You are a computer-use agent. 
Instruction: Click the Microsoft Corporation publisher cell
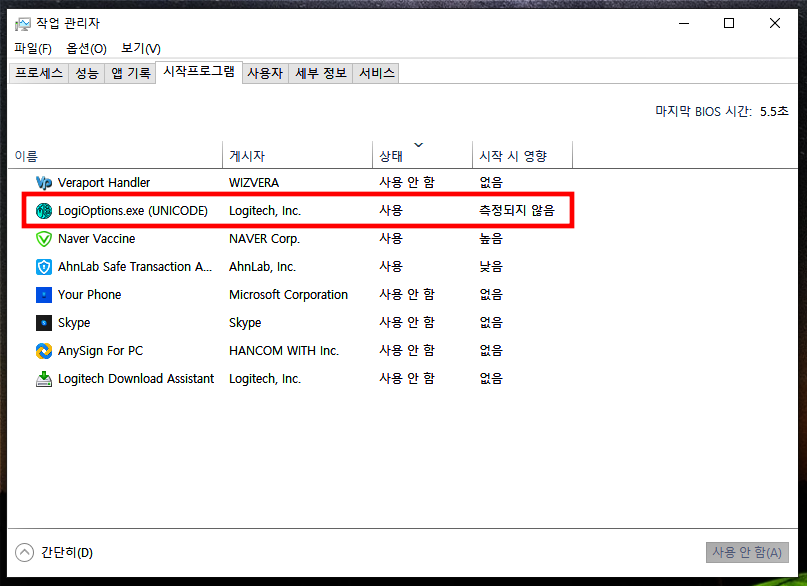click(288, 295)
